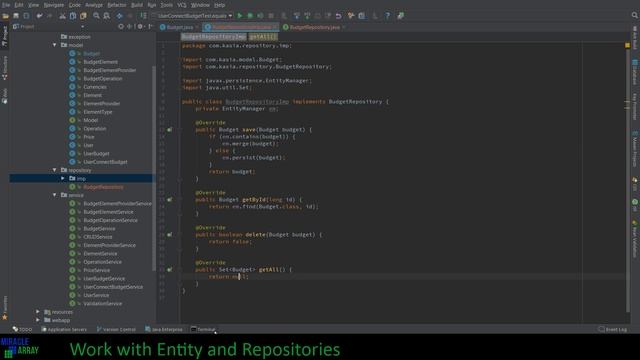Screen dimensions: 640x360
Task: Click the Paste icon in the toolbar
Action: pos(83,16)
